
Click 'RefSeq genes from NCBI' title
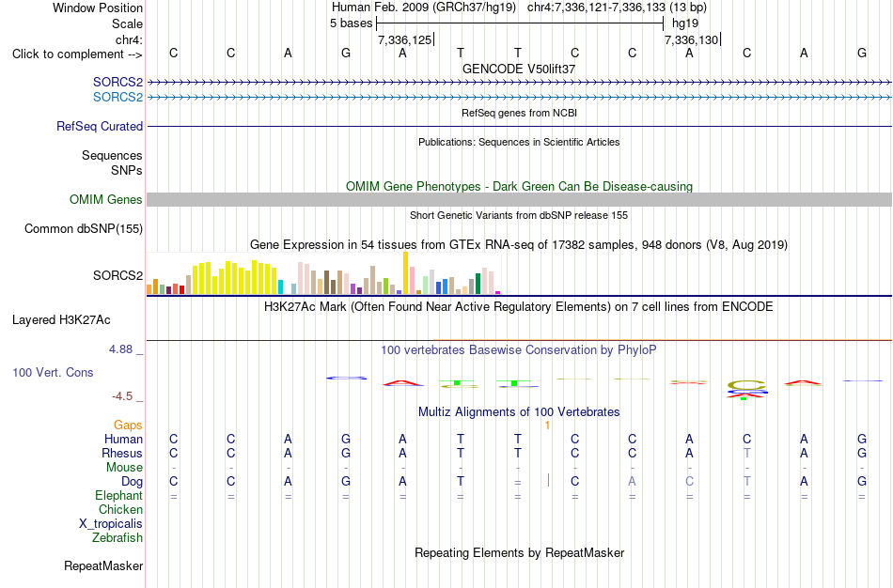tap(519, 113)
